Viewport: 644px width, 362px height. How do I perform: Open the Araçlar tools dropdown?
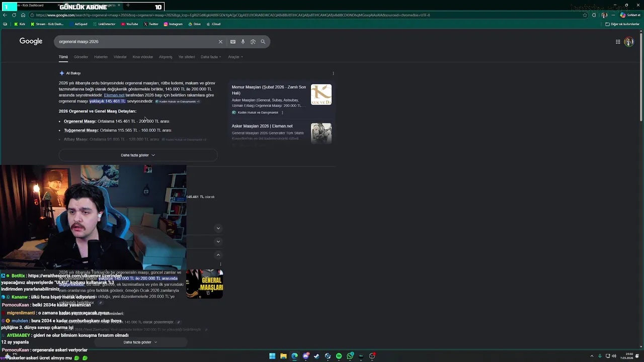(x=235, y=57)
